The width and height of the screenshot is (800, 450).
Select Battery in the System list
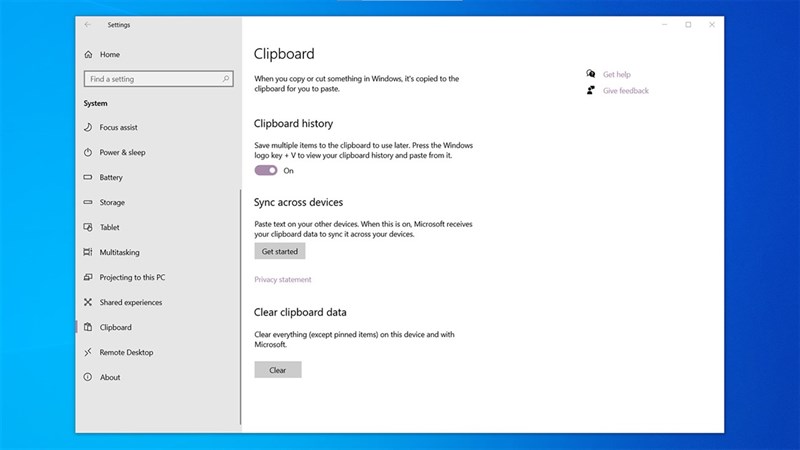(x=111, y=177)
